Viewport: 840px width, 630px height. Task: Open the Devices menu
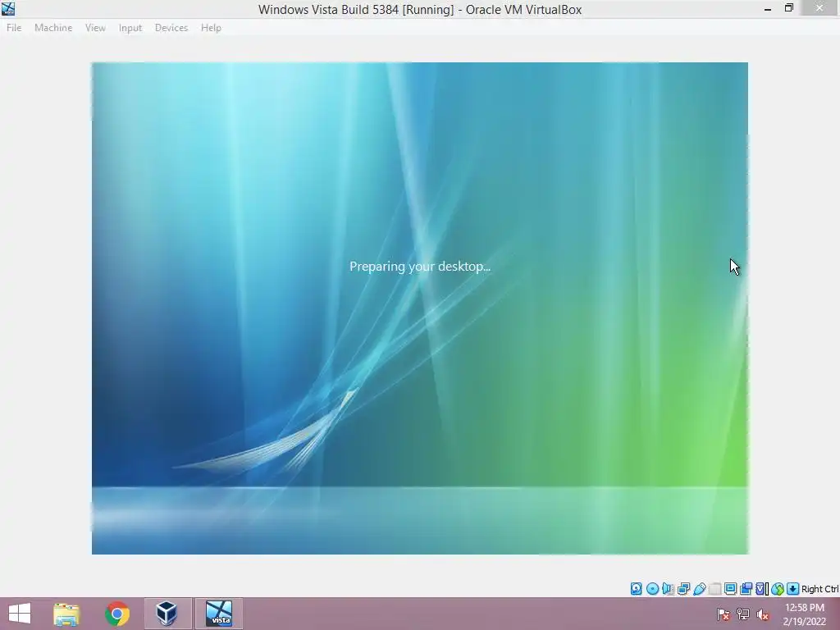pos(171,28)
